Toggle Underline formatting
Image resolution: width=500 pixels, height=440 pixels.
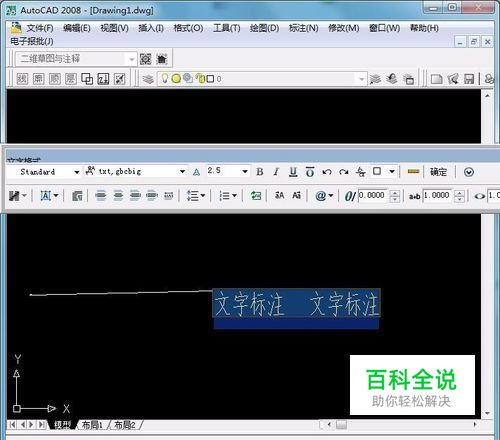[293, 172]
